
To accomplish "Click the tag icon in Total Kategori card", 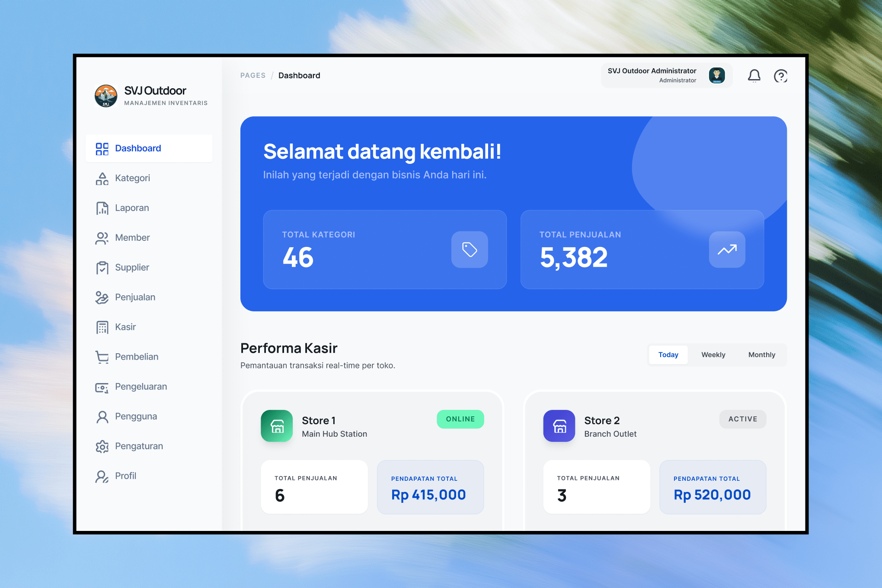I will (x=470, y=249).
